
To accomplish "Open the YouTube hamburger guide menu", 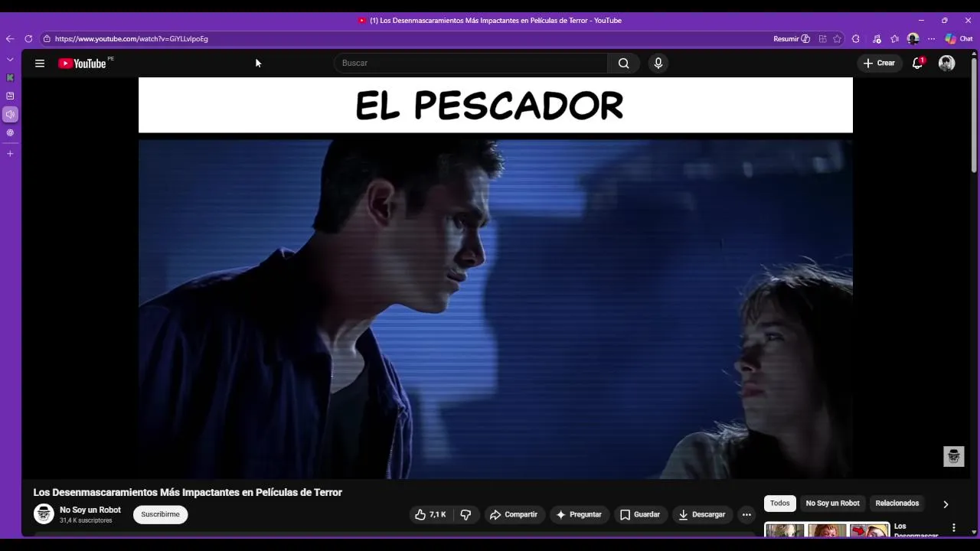I will click(x=40, y=64).
